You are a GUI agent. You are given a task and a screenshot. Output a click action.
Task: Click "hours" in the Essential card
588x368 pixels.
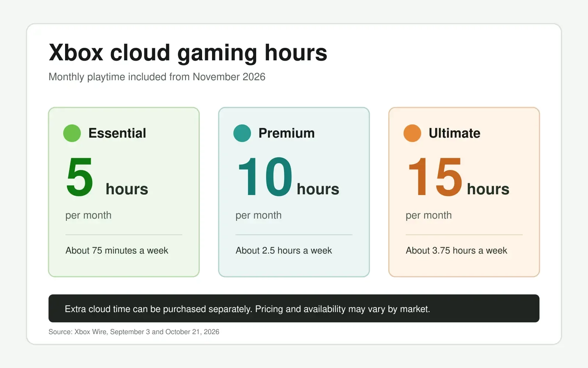pyautogui.click(x=127, y=189)
